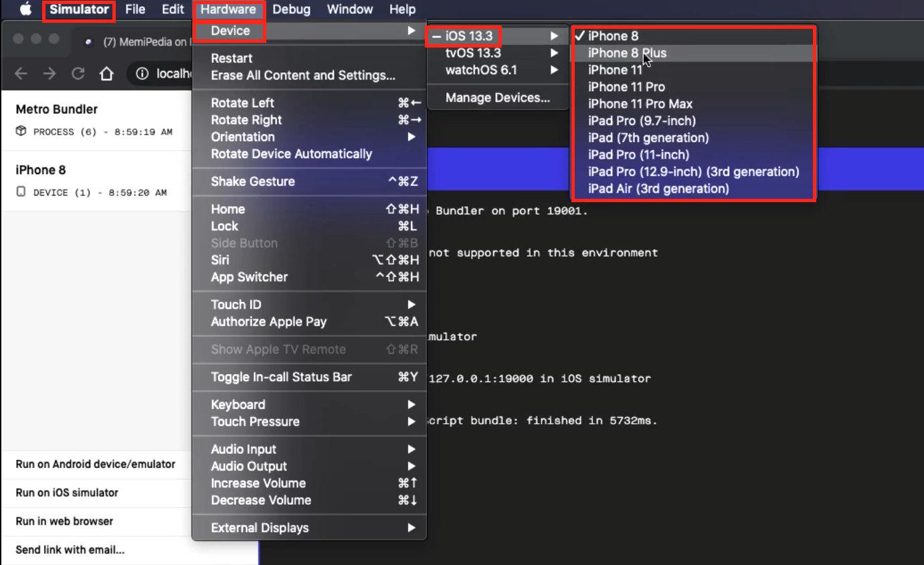
Task: Click the iPhone 8 device icon in sidebar
Action: coord(21,192)
